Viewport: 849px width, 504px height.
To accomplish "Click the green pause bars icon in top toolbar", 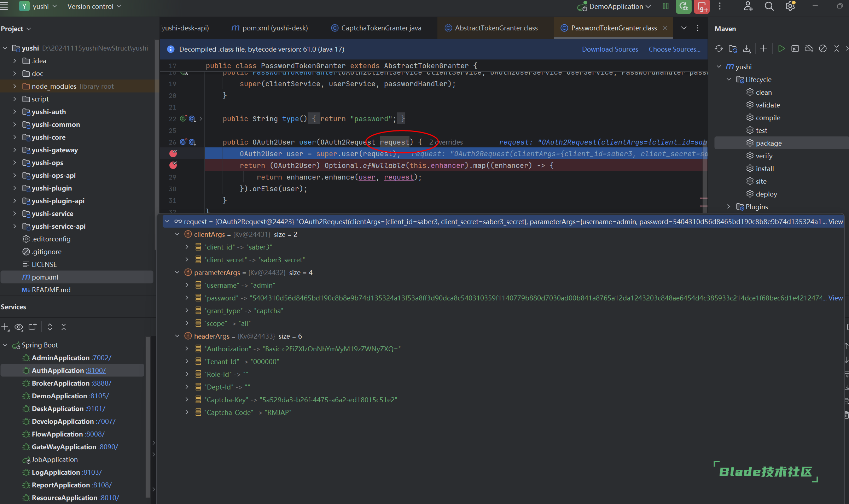I will point(665,6).
